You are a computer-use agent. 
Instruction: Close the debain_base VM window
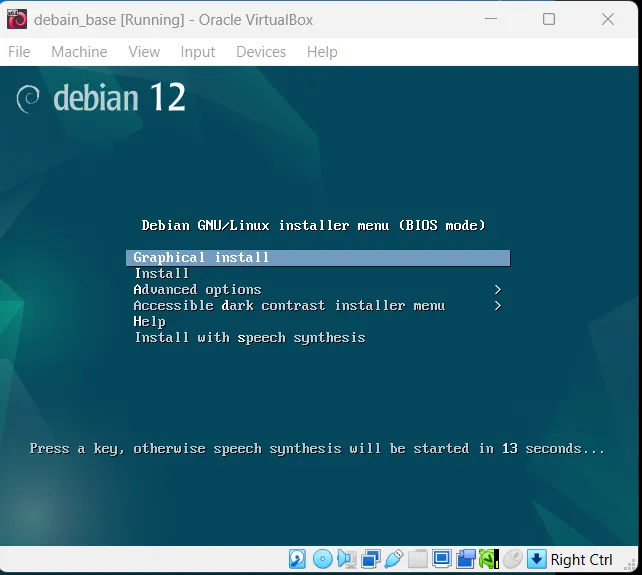point(608,19)
